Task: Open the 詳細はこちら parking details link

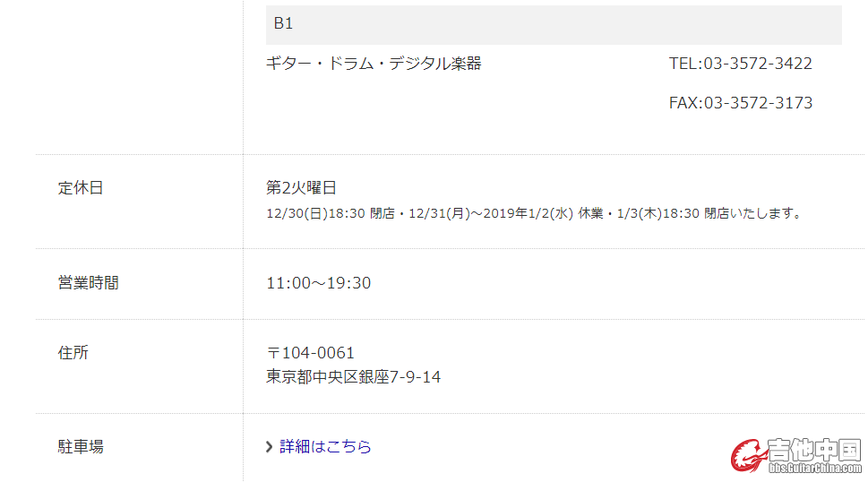Action: (325, 446)
